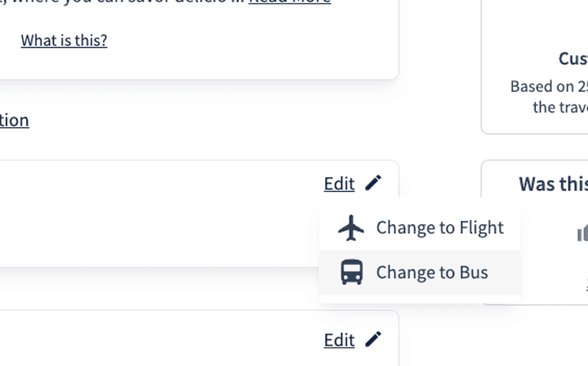Click the pencil icon beside the upper Edit
Image resolution: width=588 pixels, height=366 pixels.
373,183
